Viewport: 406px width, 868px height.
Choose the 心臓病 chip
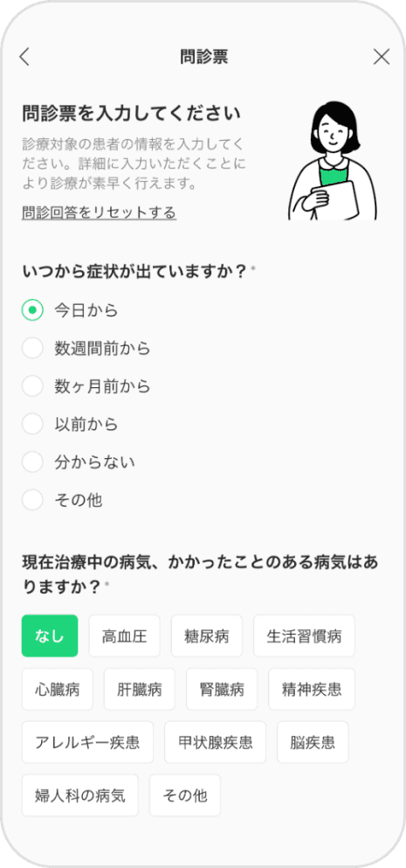[58, 689]
